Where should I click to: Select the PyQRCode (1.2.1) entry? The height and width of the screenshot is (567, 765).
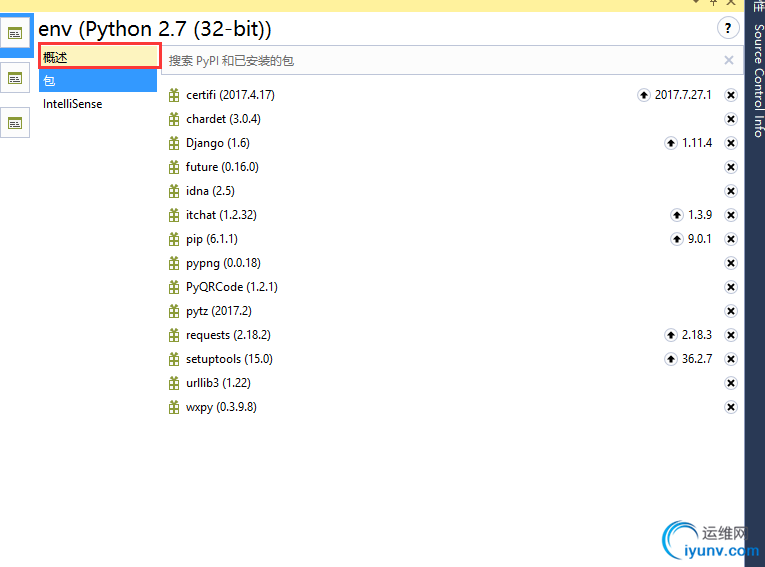(x=232, y=287)
